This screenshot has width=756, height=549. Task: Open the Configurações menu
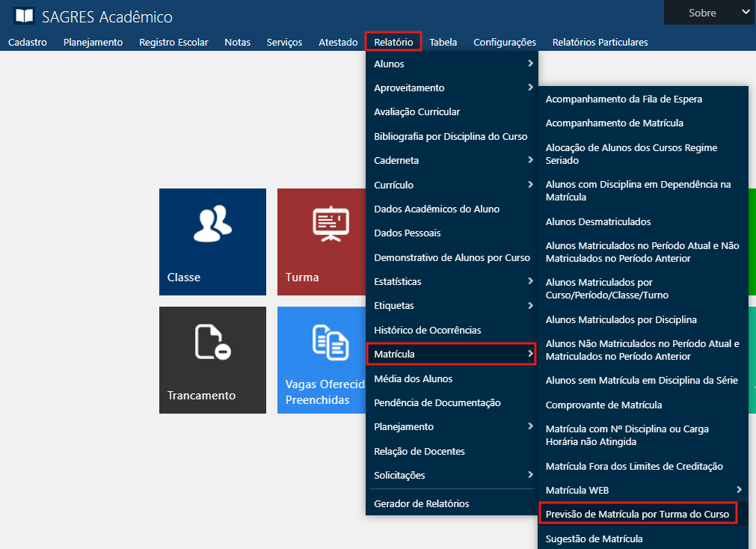click(505, 42)
